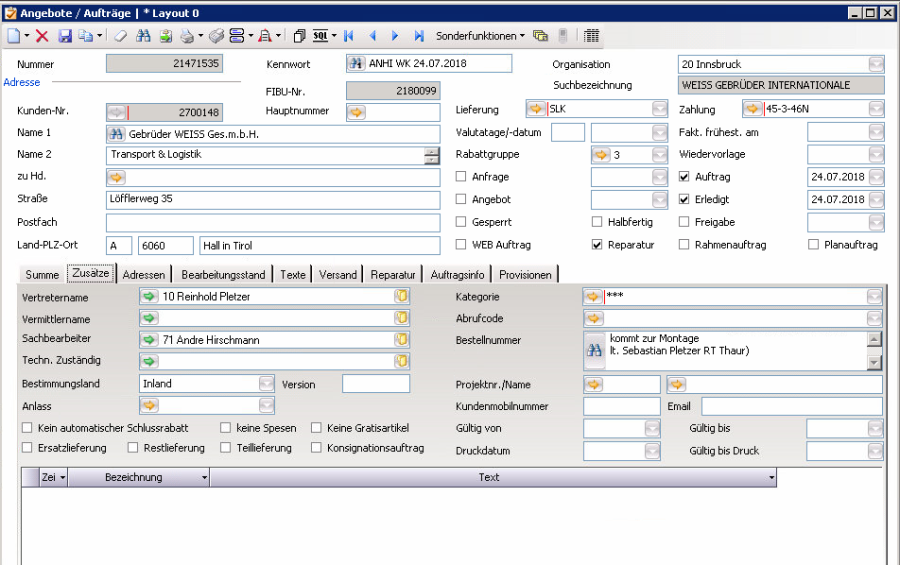Screen dimensions: 900x565
Task: Click the green arrow beside Vertretername
Action: (150, 297)
